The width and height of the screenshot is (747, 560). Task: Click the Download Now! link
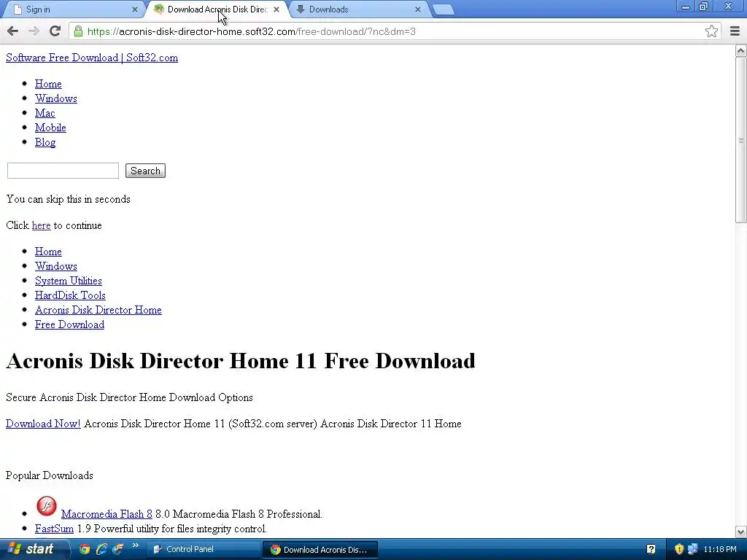[x=43, y=424]
